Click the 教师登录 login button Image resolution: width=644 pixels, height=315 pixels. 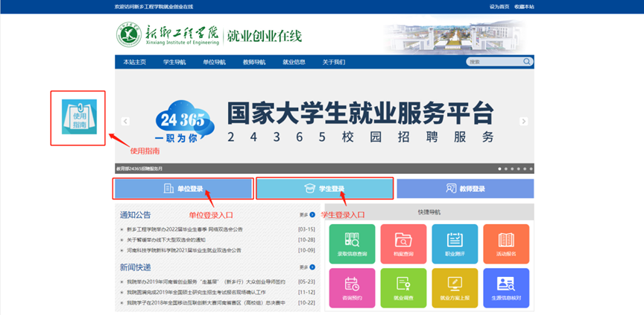pos(465,189)
